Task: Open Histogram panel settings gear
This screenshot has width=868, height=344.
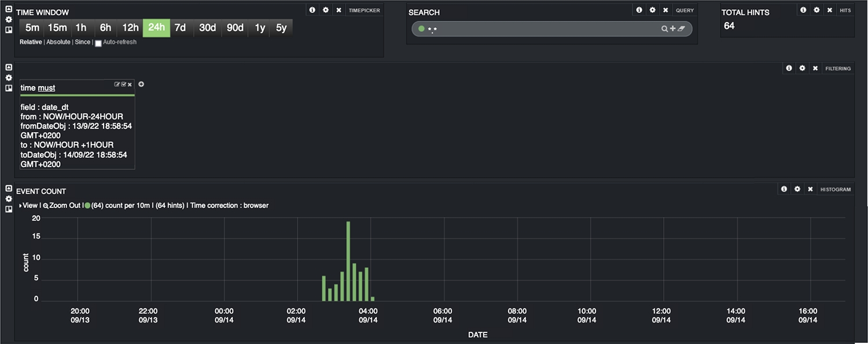Action: pyautogui.click(x=797, y=189)
